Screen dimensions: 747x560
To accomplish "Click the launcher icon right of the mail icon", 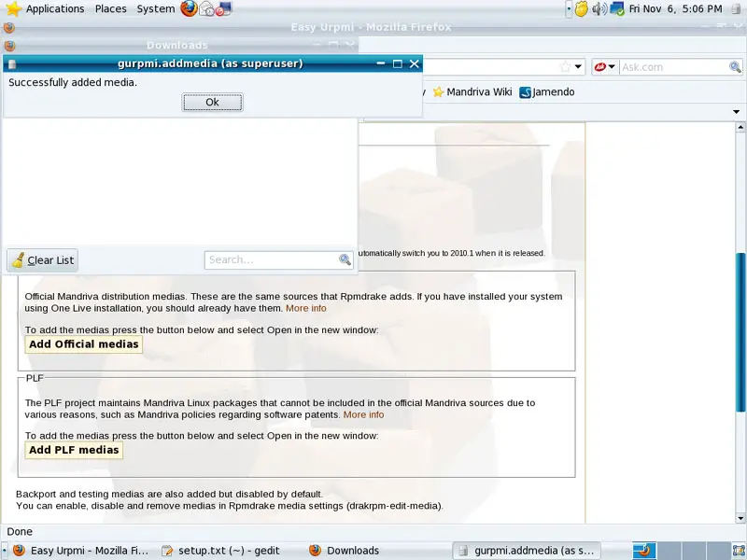I will click(223, 9).
